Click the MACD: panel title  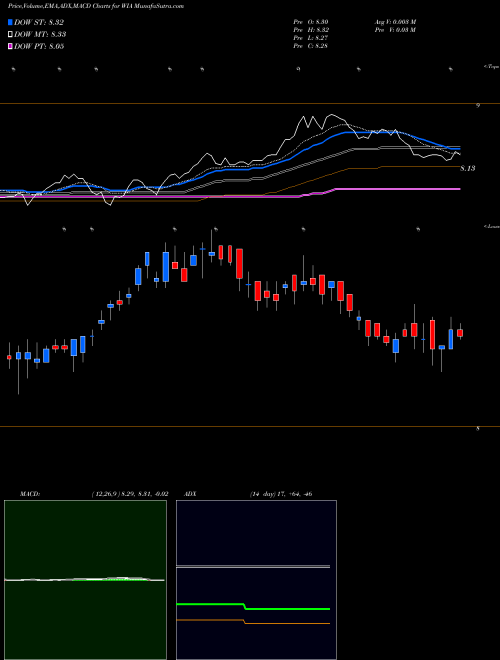click(29, 494)
